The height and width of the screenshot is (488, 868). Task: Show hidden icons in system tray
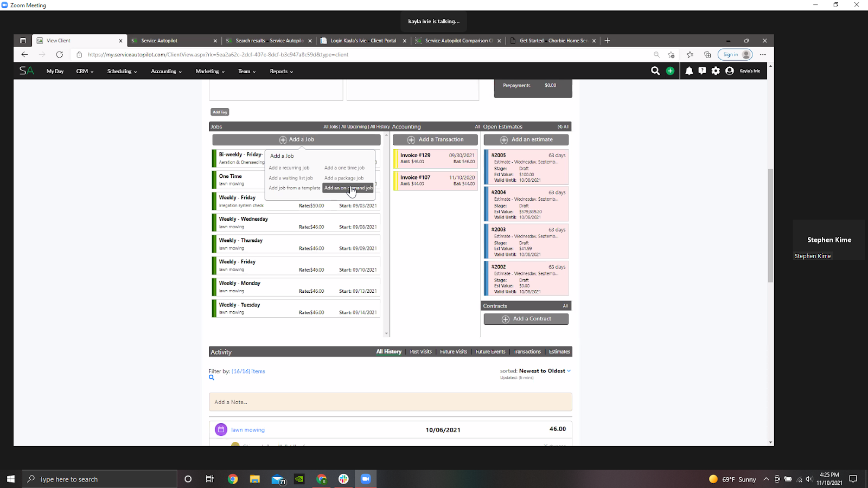766,479
